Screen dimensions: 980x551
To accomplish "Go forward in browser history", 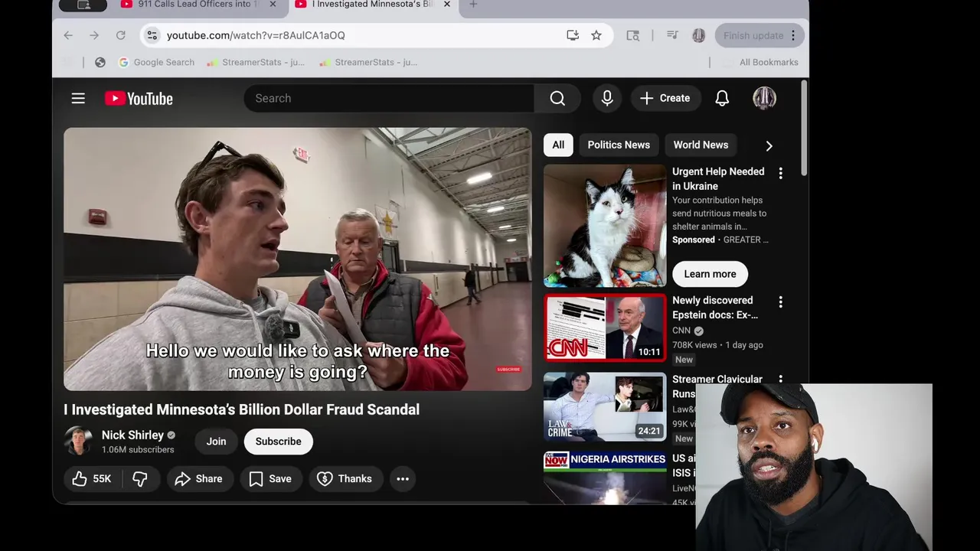I will coord(94,35).
